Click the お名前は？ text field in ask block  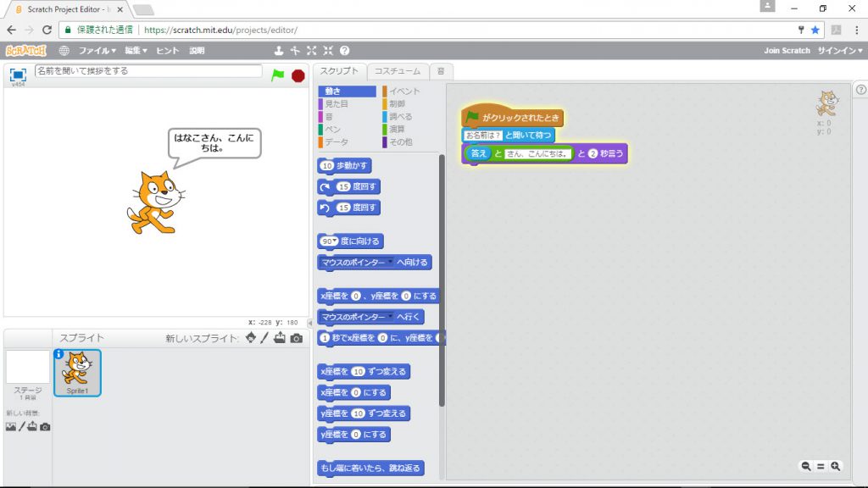pos(483,135)
